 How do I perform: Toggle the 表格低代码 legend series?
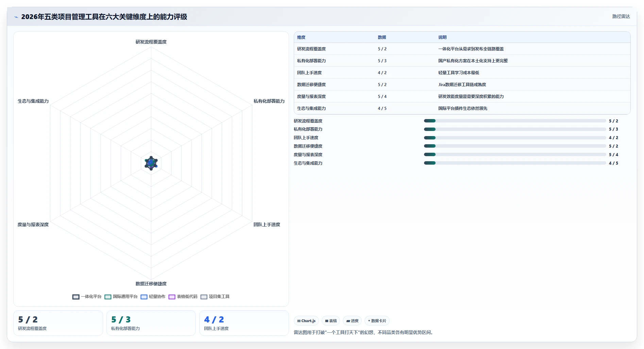tap(183, 297)
